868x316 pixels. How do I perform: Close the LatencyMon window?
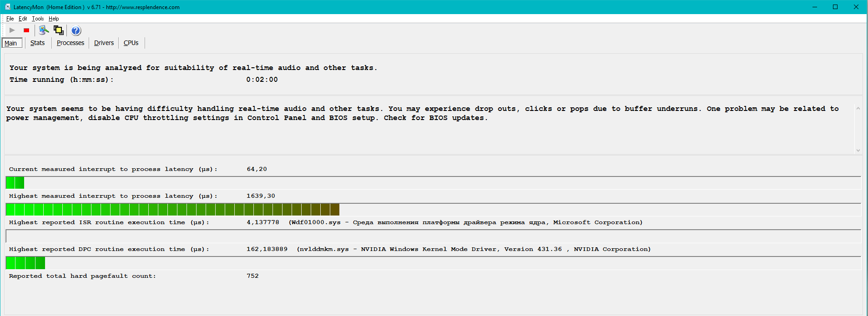point(856,7)
